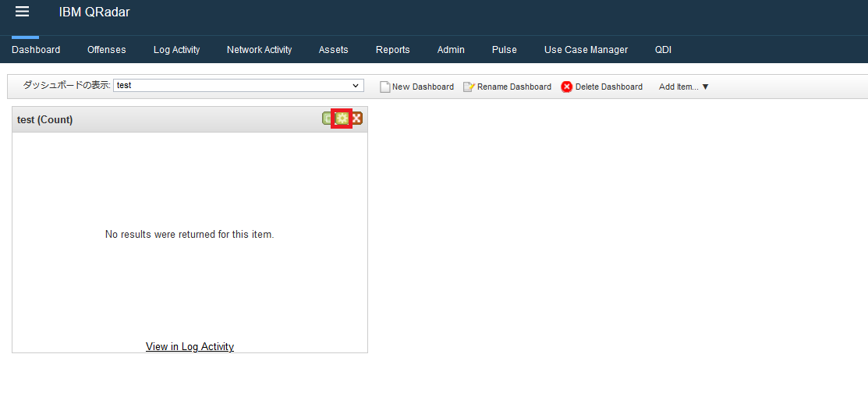Click the No results were returned message
The image size is (868, 393).
(190, 234)
